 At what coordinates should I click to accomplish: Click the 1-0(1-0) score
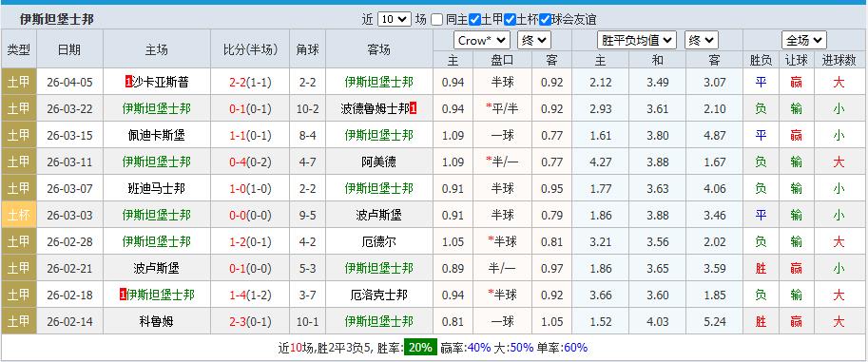(x=250, y=189)
